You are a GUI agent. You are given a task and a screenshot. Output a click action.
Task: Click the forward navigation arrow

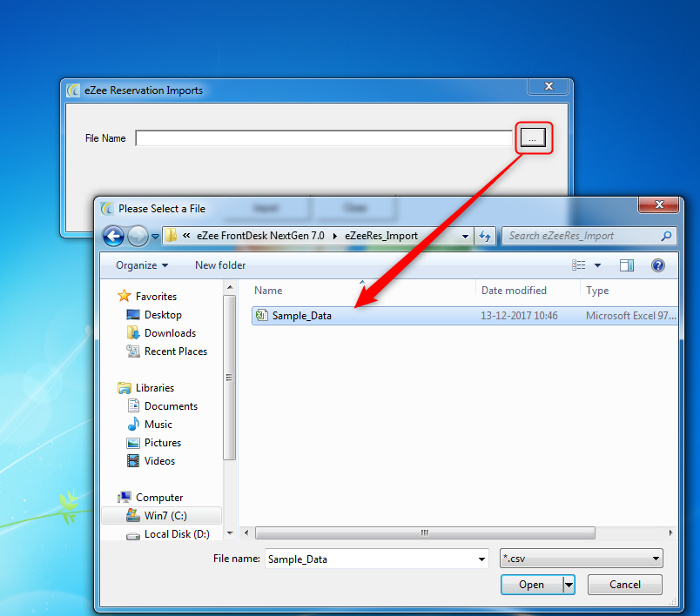pos(138,236)
